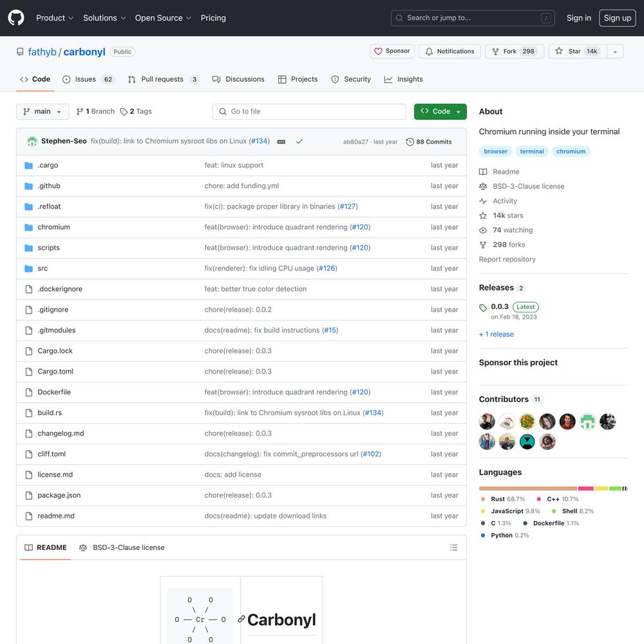View the 1 Branch link
The height and width of the screenshot is (644, 644).
pos(95,111)
